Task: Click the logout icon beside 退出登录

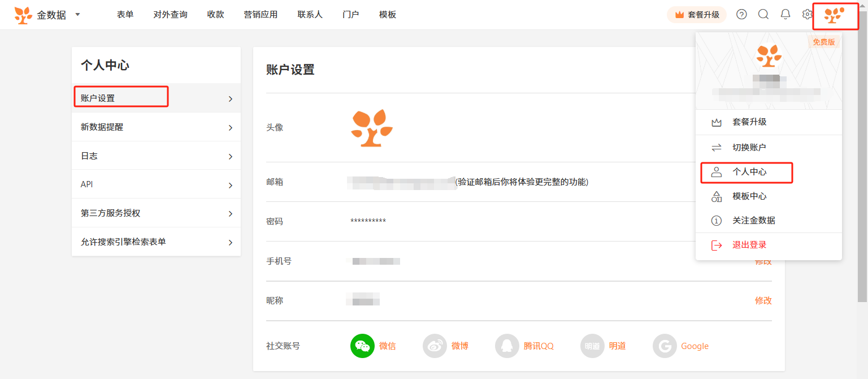Action: tap(717, 245)
